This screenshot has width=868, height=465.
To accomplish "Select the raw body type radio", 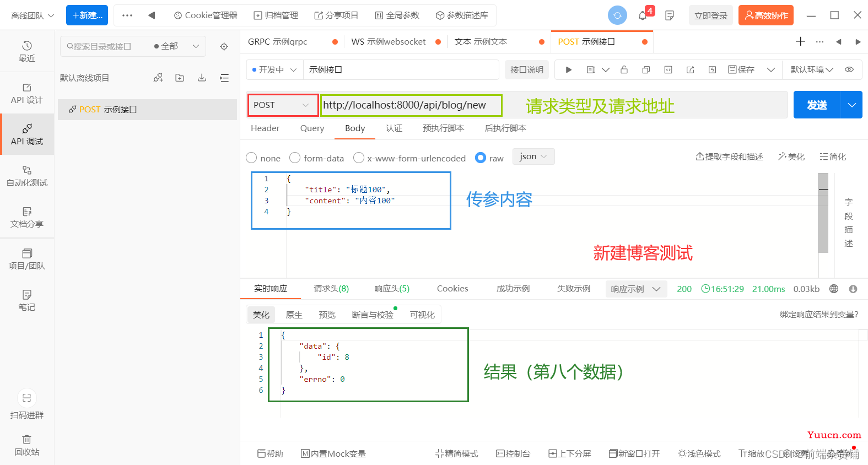I will pyautogui.click(x=481, y=158).
